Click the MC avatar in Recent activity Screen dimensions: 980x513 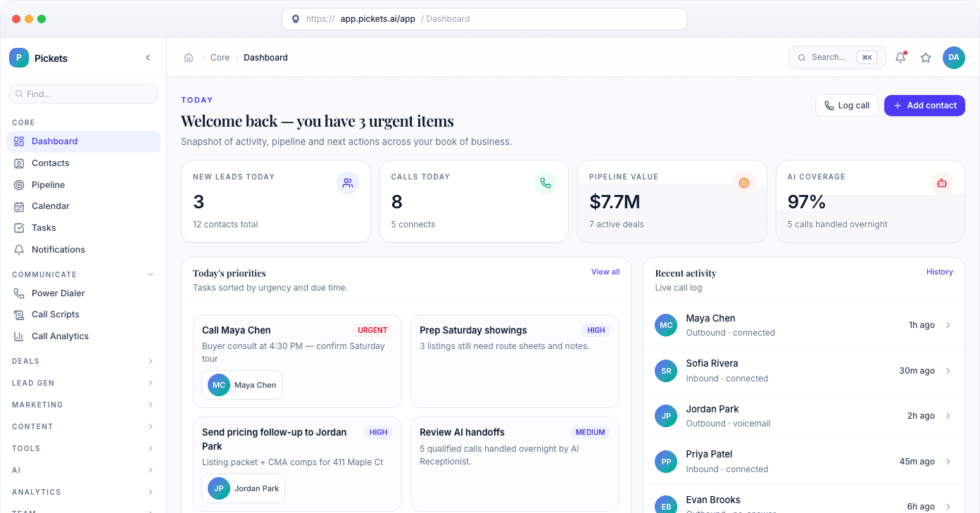(x=666, y=325)
